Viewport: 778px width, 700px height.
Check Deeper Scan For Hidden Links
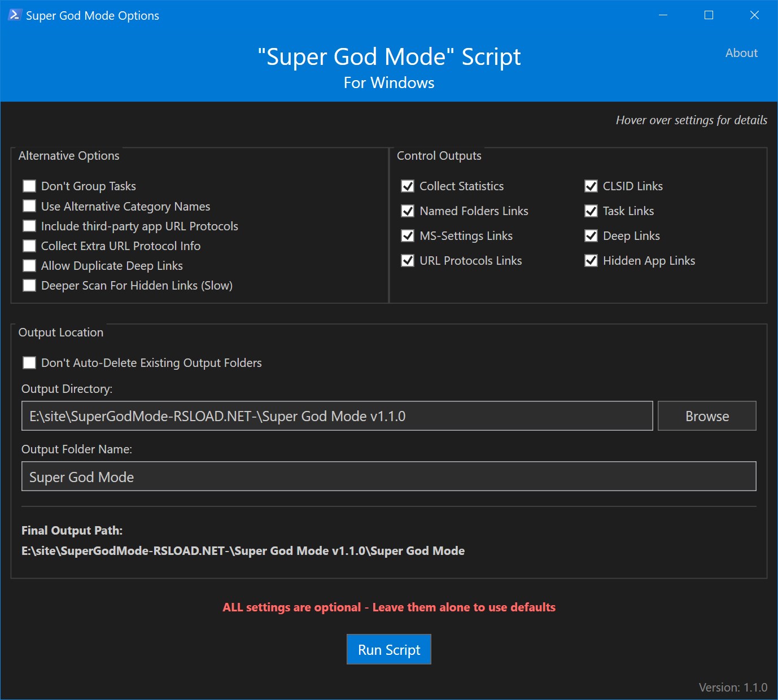(29, 285)
